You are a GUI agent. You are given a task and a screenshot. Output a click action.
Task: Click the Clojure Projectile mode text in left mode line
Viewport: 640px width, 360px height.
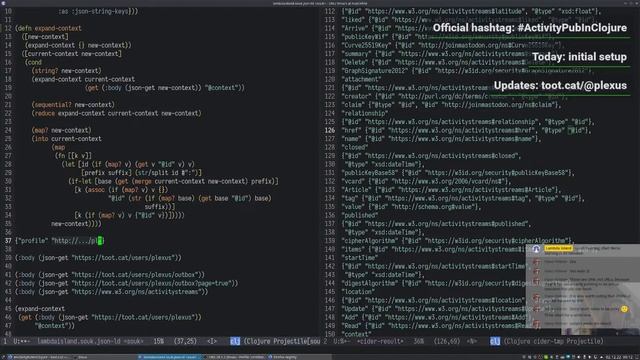(x=282, y=341)
